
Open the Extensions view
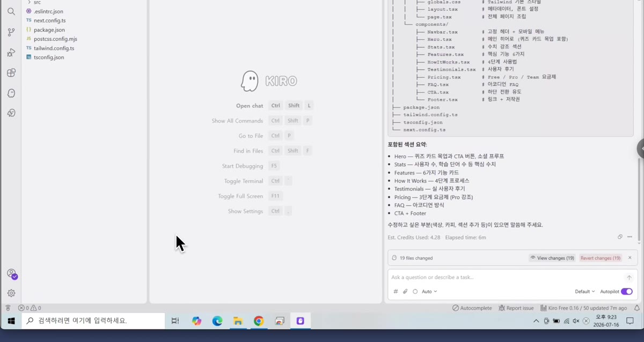coord(11,73)
